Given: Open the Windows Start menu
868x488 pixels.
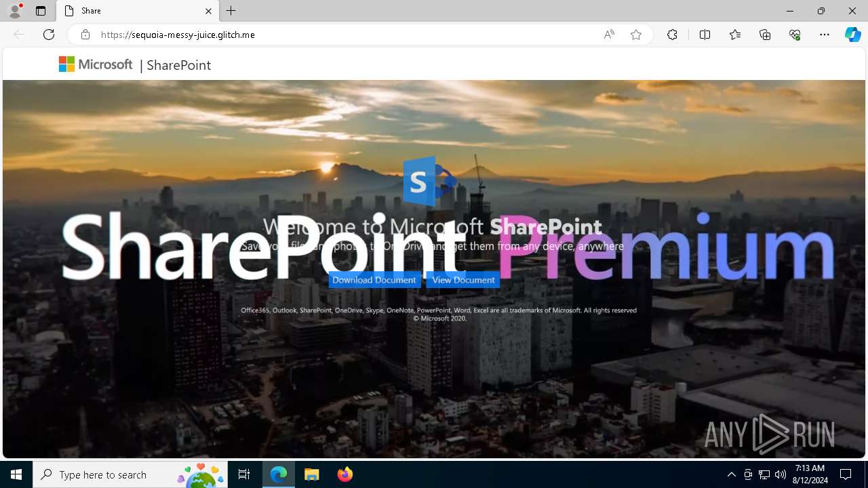Looking at the screenshot, I should (x=16, y=474).
